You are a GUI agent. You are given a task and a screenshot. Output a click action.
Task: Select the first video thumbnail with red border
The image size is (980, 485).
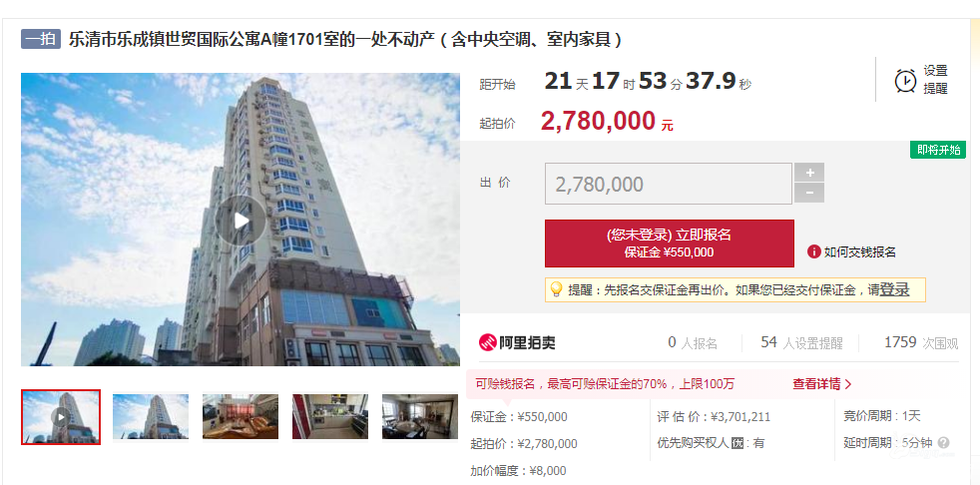pyautogui.click(x=61, y=417)
